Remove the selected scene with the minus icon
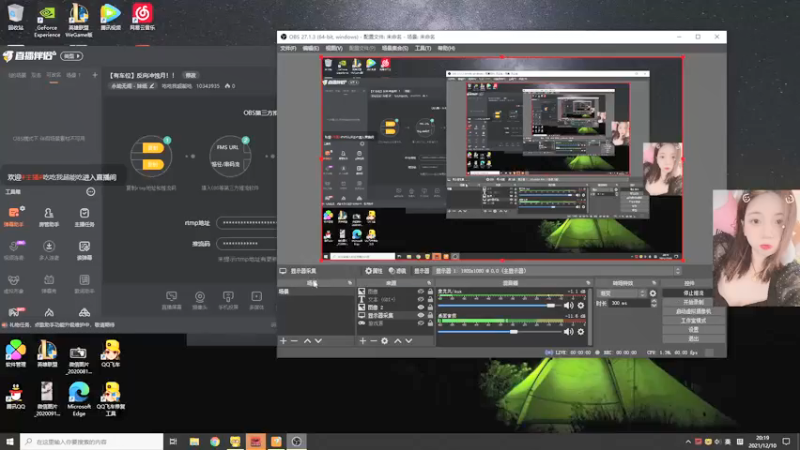Screen dimensions: 800x450 [x=294, y=341]
